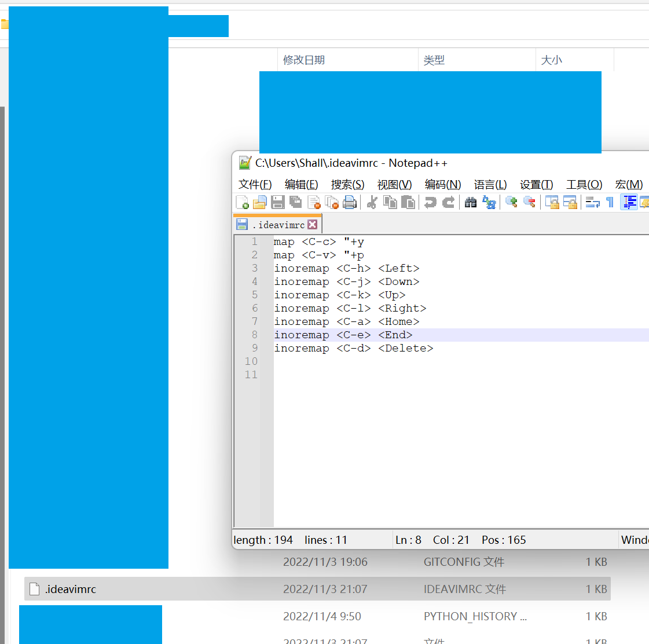
Task: Click the Print toolbar icon
Action: [350, 202]
